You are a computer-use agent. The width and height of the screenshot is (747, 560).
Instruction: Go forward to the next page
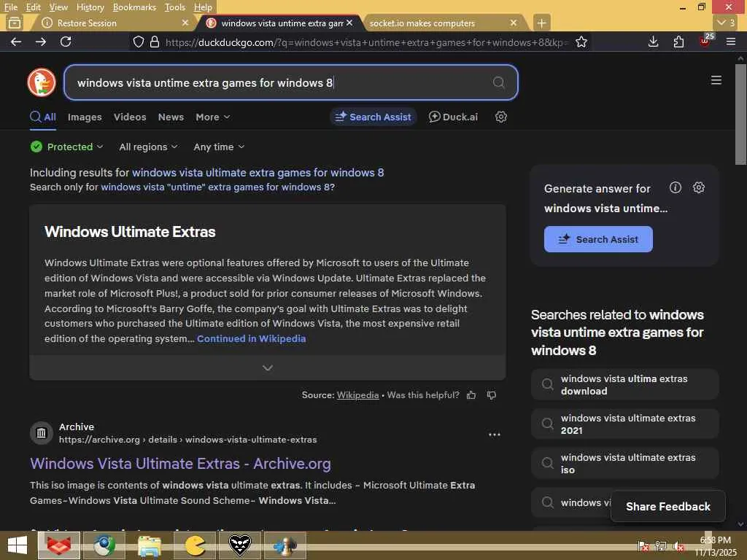(41, 42)
